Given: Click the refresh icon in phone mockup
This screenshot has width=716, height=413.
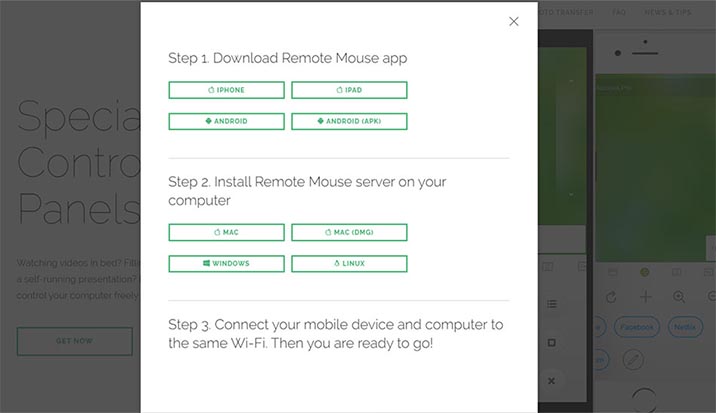Looking at the screenshot, I should pyautogui.click(x=611, y=297).
